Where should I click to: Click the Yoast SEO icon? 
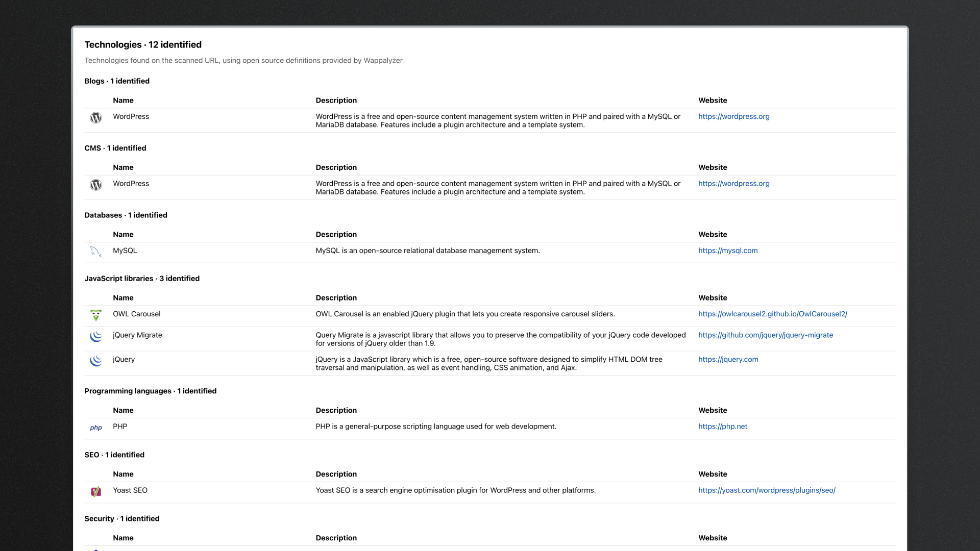tap(96, 491)
